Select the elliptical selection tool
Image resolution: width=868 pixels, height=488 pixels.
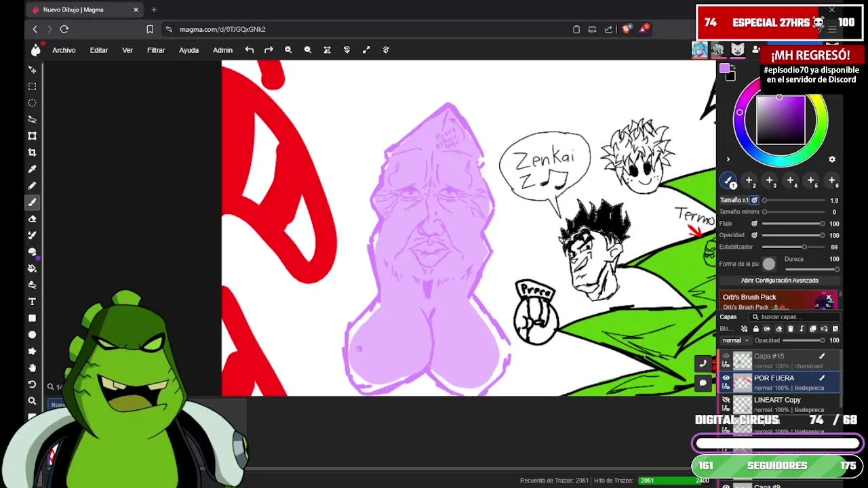click(32, 103)
